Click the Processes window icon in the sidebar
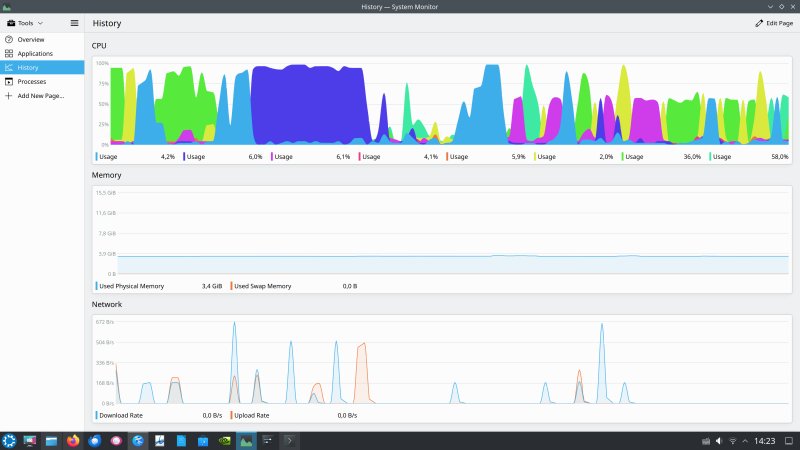Screen dimensions: 800x450 pyautogui.click(x=9, y=82)
